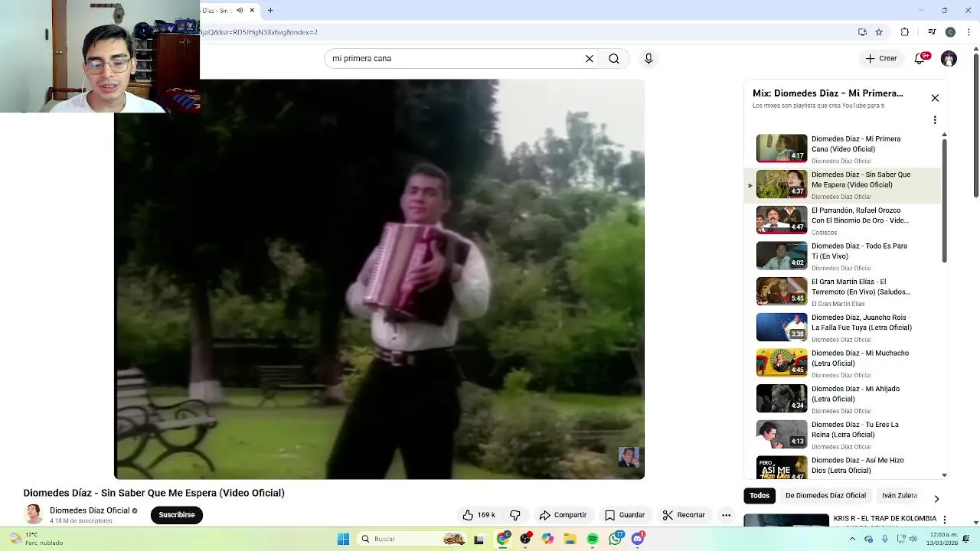The image size is (980, 551).
Task: Play El Gran Martín Elías - El Terremoto
Action: click(842, 292)
